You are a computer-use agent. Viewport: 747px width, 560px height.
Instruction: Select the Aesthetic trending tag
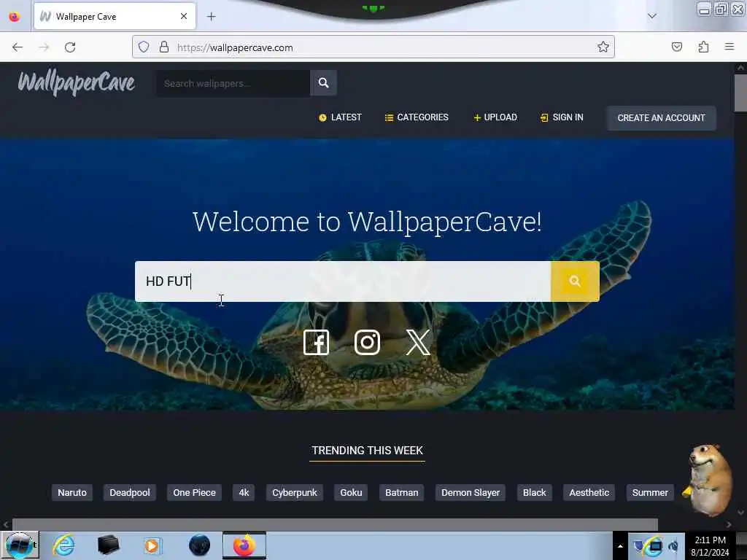click(x=589, y=493)
